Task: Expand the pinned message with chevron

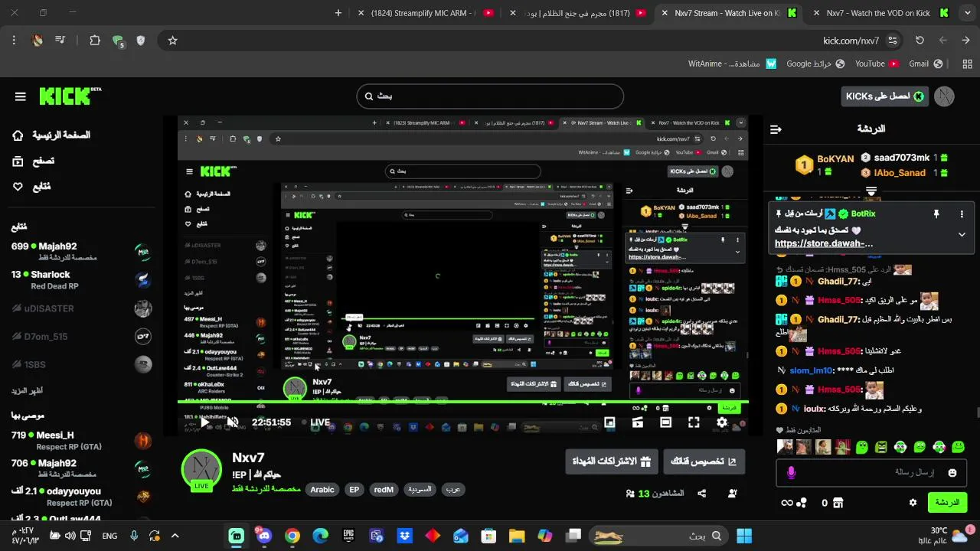Action: [962, 235]
